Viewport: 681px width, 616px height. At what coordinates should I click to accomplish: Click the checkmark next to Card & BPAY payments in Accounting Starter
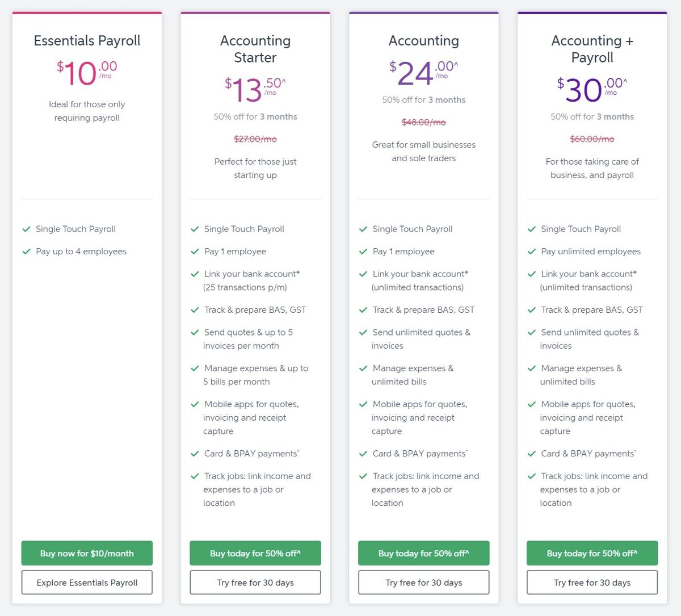[195, 453]
